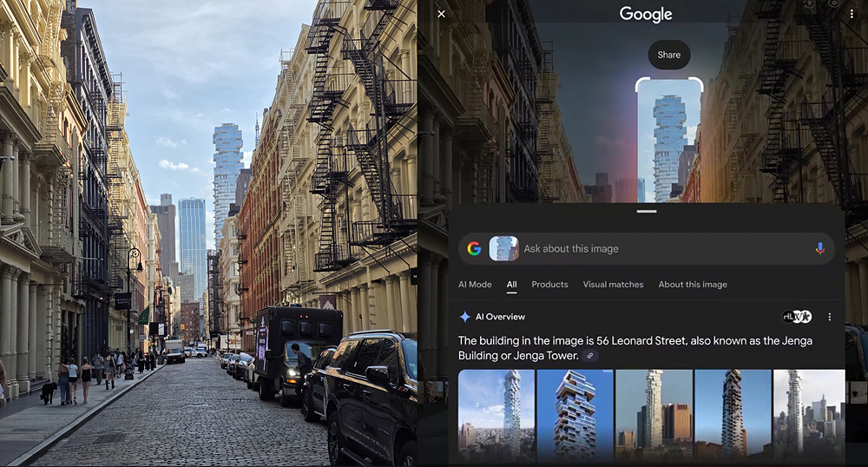The width and height of the screenshot is (868, 467).
Task: Click the Google G logo in the search bar
Action: 474,249
